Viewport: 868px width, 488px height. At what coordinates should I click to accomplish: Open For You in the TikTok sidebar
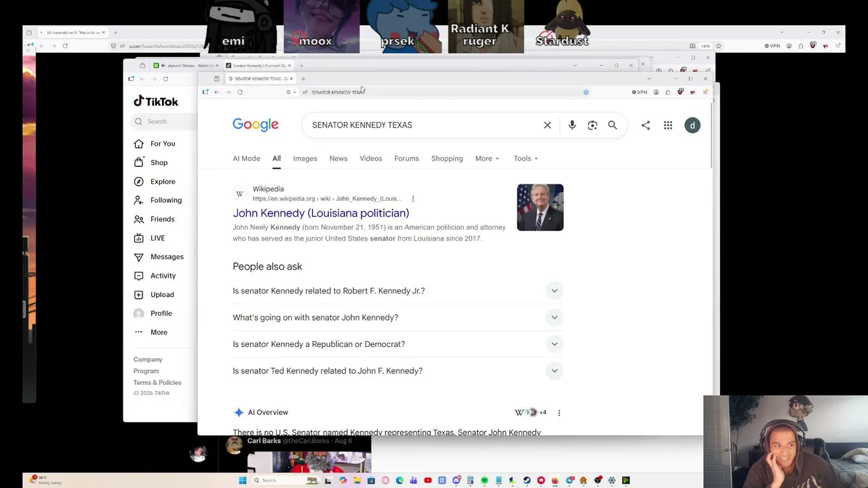pos(163,144)
